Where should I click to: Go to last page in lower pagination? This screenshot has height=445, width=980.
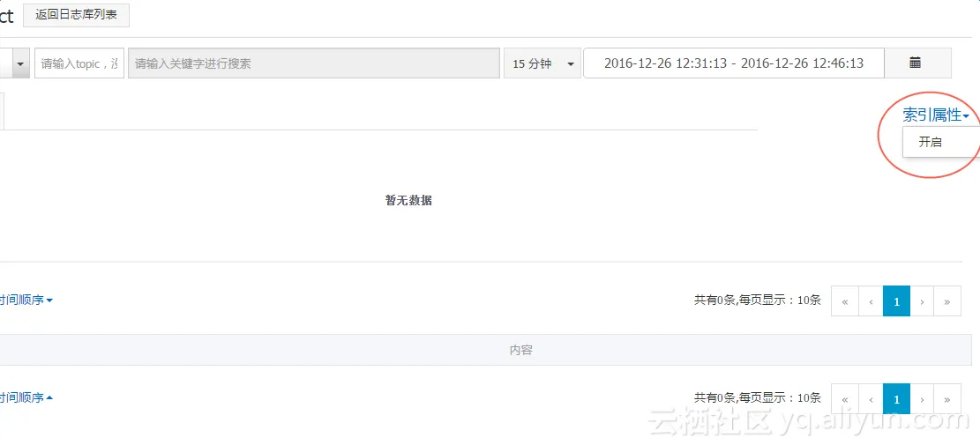coord(947,399)
